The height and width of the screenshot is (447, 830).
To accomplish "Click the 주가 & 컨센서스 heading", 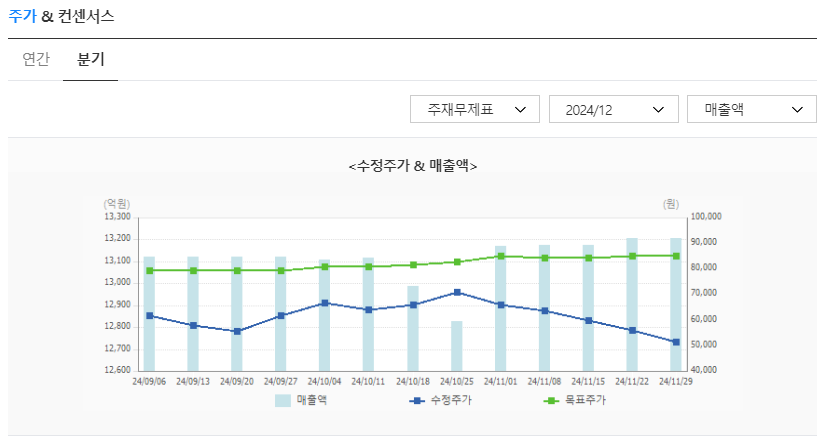I will coord(61,16).
